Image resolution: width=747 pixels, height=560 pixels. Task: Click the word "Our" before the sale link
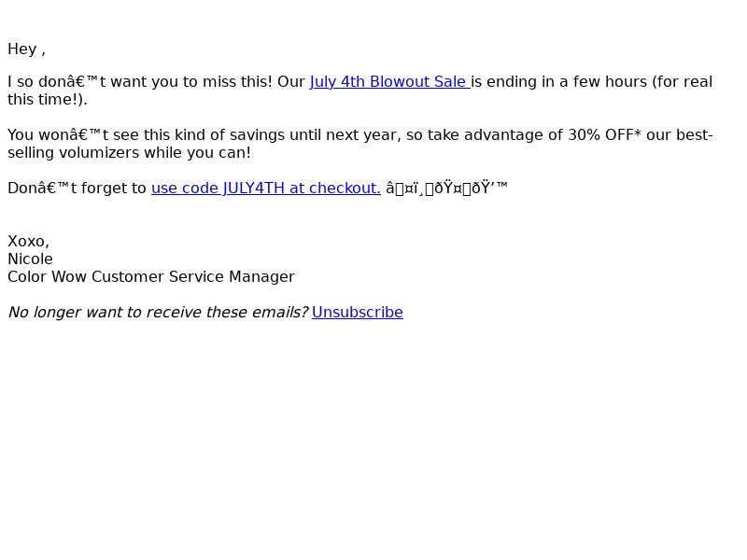point(291,81)
